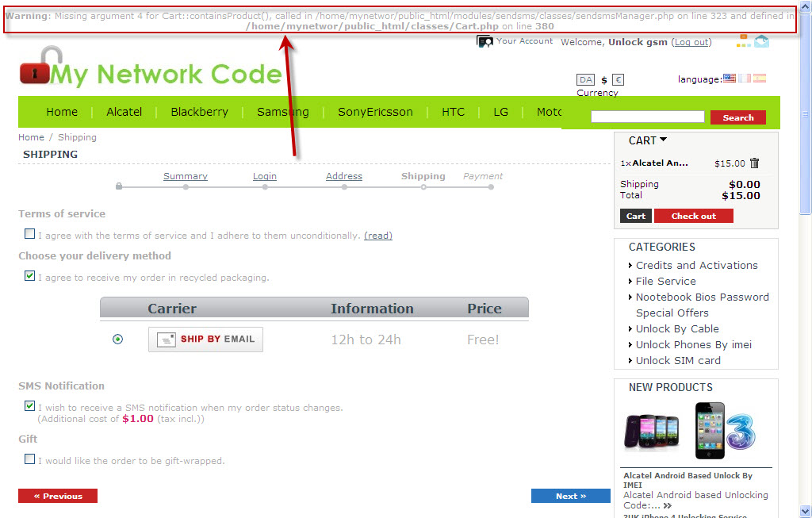
Task: Open the Blackberry menu item
Action: point(199,112)
